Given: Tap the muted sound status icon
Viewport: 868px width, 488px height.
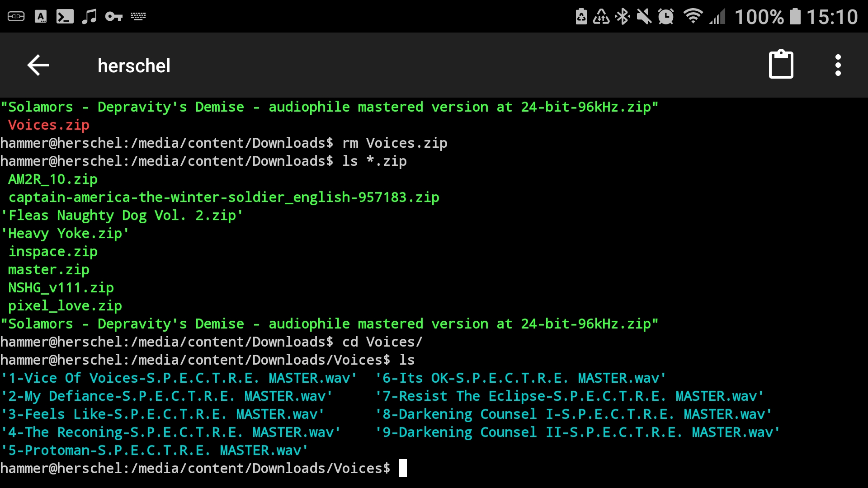Looking at the screenshot, I should [644, 17].
